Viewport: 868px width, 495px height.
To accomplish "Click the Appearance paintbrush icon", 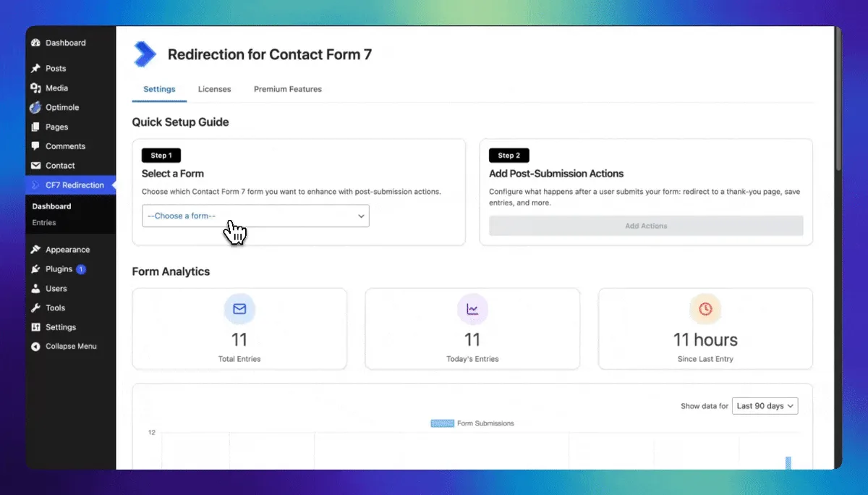I will [x=35, y=250].
